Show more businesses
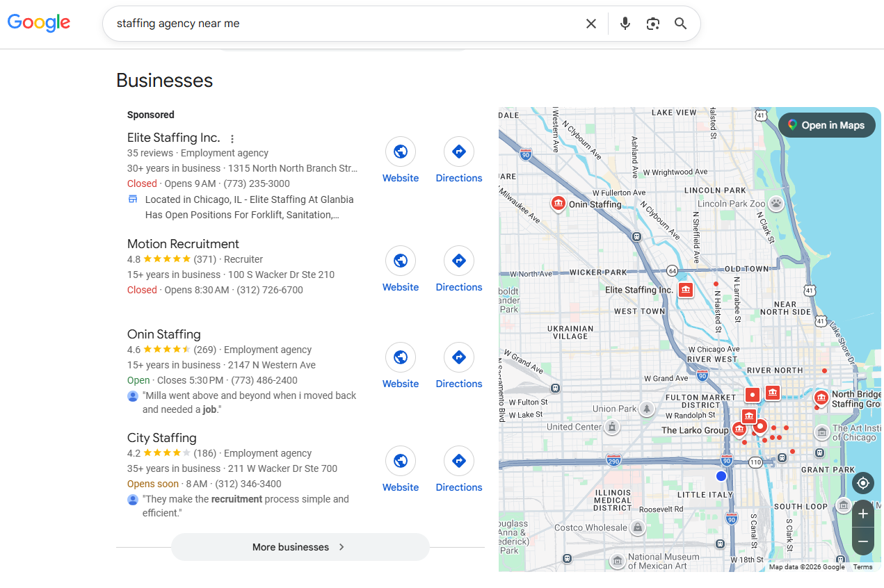 coord(300,547)
